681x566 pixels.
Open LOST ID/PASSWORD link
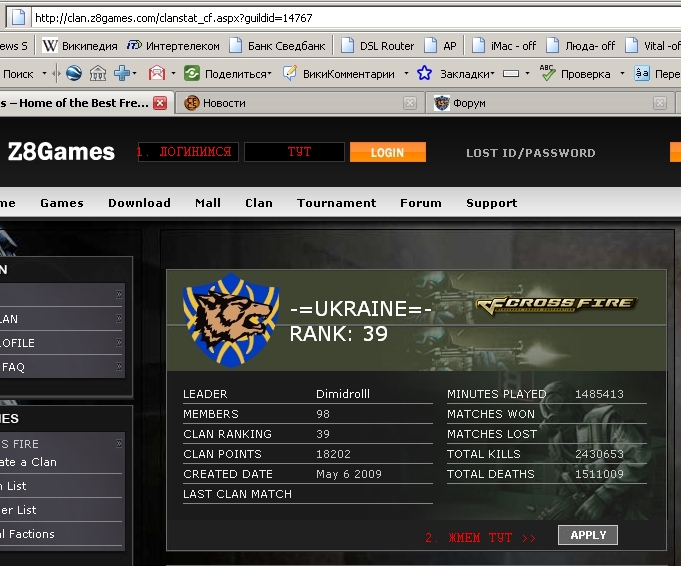point(531,153)
